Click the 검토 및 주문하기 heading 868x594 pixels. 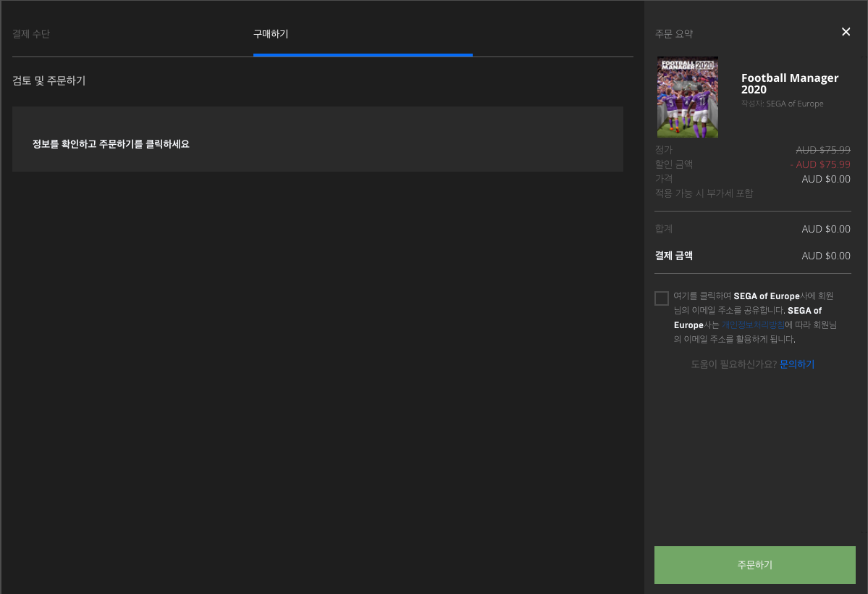[49, 81]
